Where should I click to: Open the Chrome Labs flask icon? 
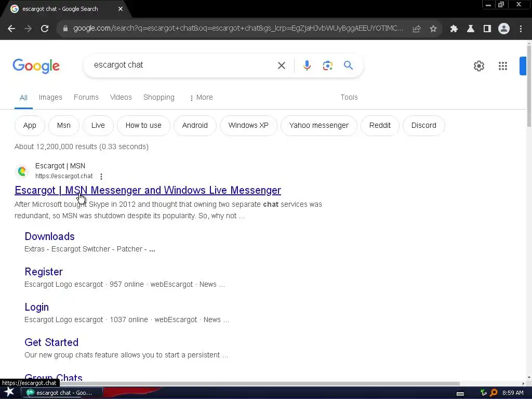pos(471,29)
